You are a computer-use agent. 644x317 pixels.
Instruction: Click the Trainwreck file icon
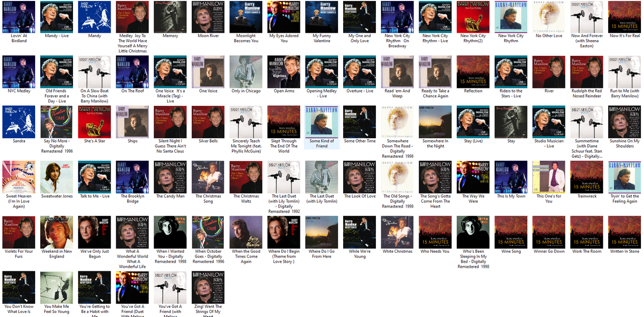[587, 177]
